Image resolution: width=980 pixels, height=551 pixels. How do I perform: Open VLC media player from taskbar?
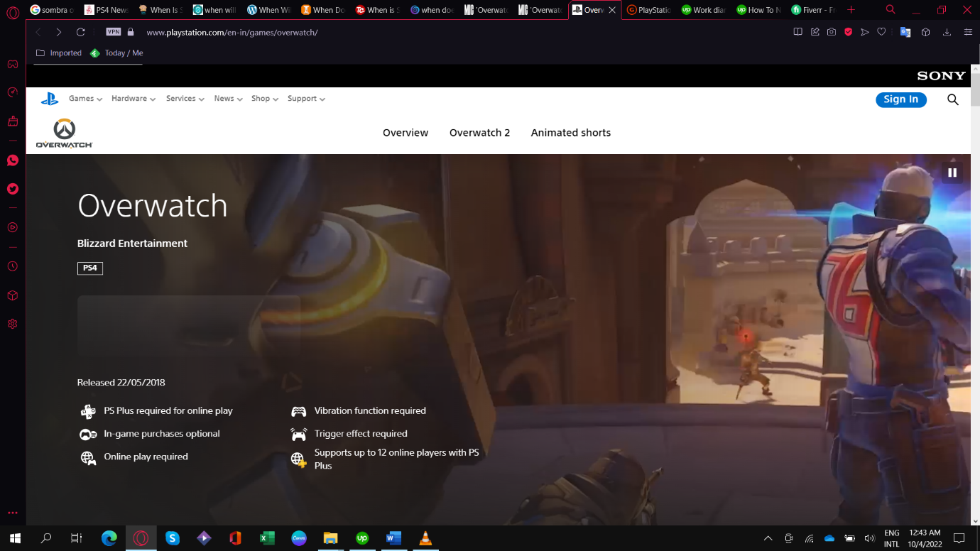click(425, 538)
